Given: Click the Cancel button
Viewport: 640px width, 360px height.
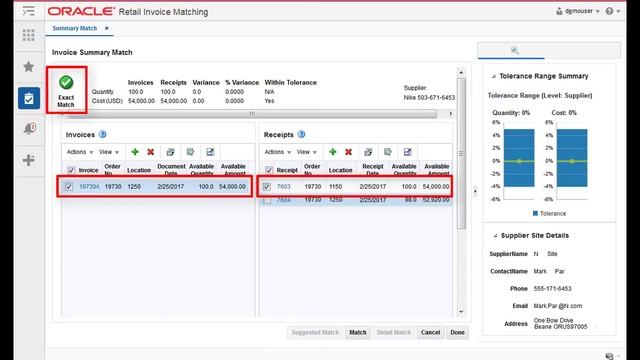Looking at the screenshot, I should click(430, 332).
